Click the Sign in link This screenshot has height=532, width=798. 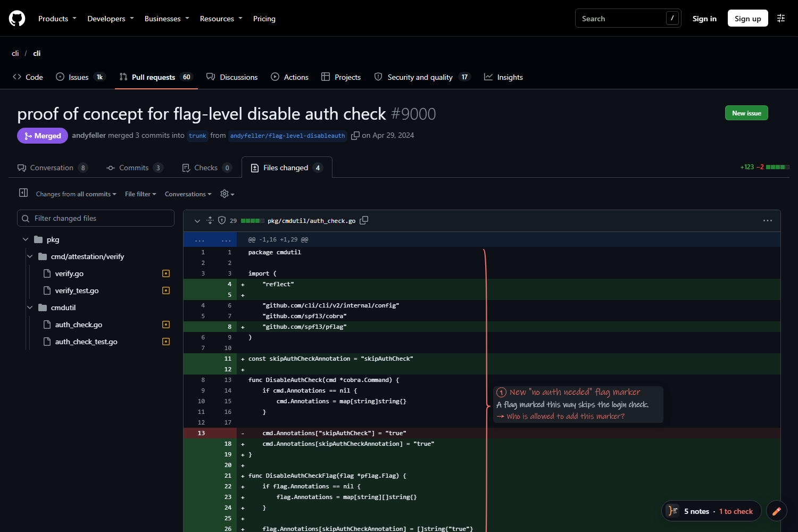pyautogui.click(x=704, y=19)
